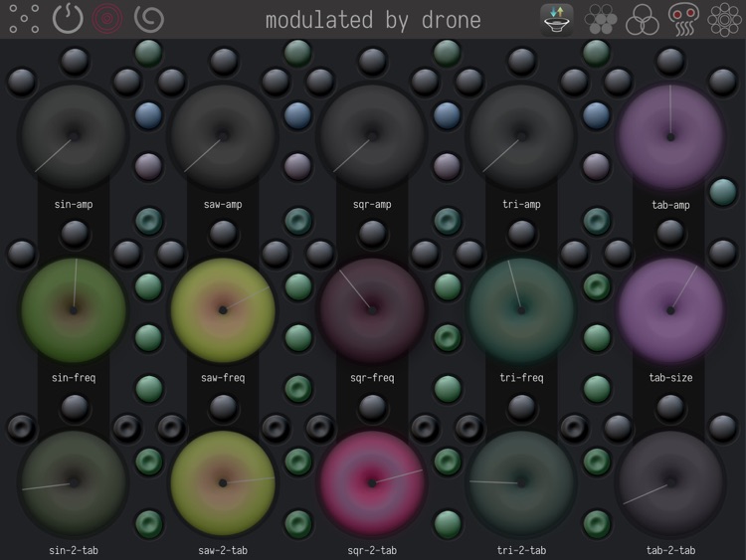
Task: Click the dark tab-2-tab knob
Action: (x=670, y=483)
